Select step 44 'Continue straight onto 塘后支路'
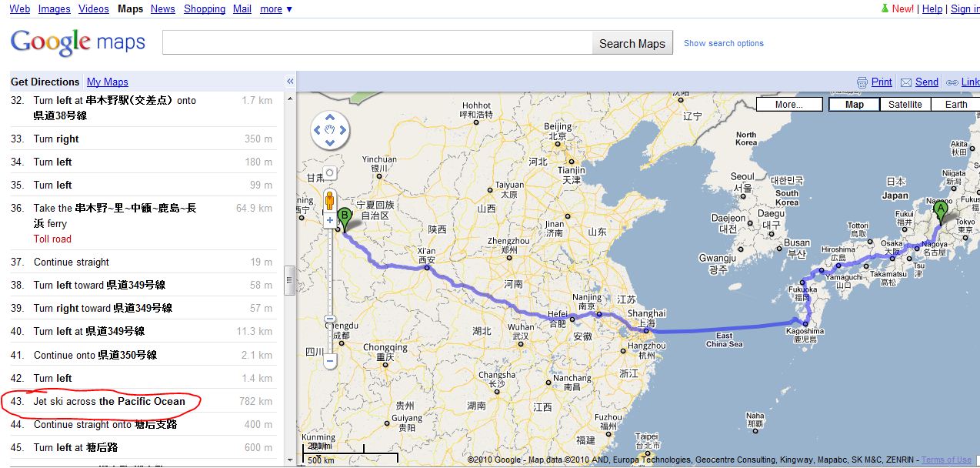Viewport: 980px width, 468px height. point(142,424)
